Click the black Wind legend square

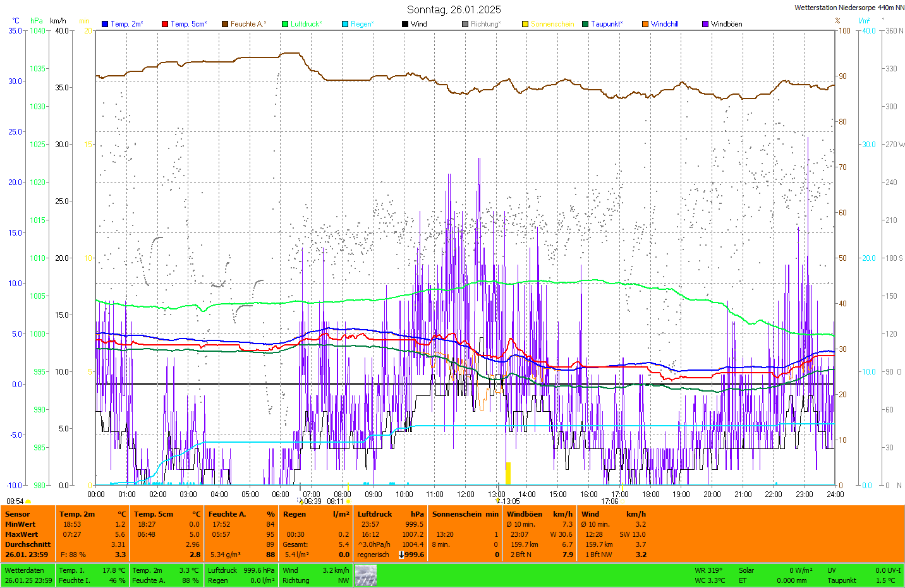405,24
